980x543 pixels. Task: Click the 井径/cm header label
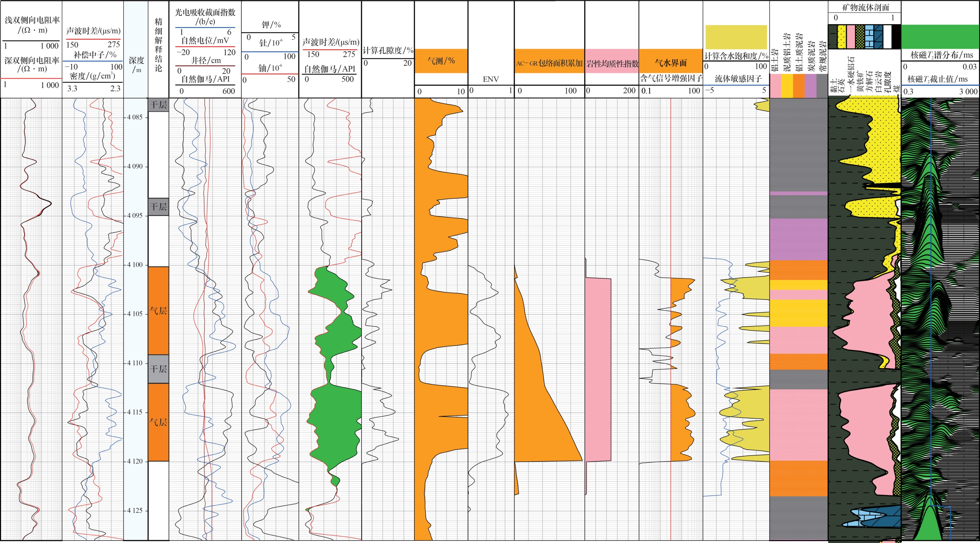206,60
